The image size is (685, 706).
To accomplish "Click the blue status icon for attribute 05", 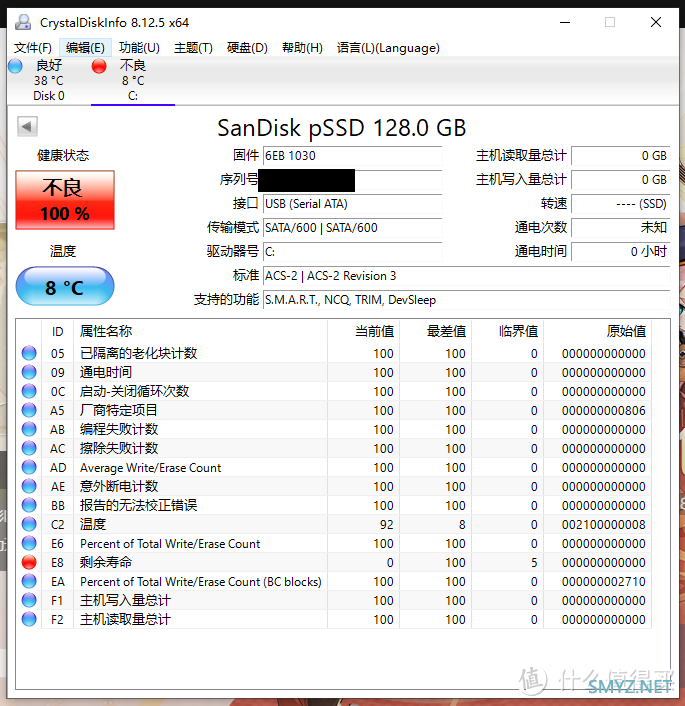I will (x=29, y=353).
